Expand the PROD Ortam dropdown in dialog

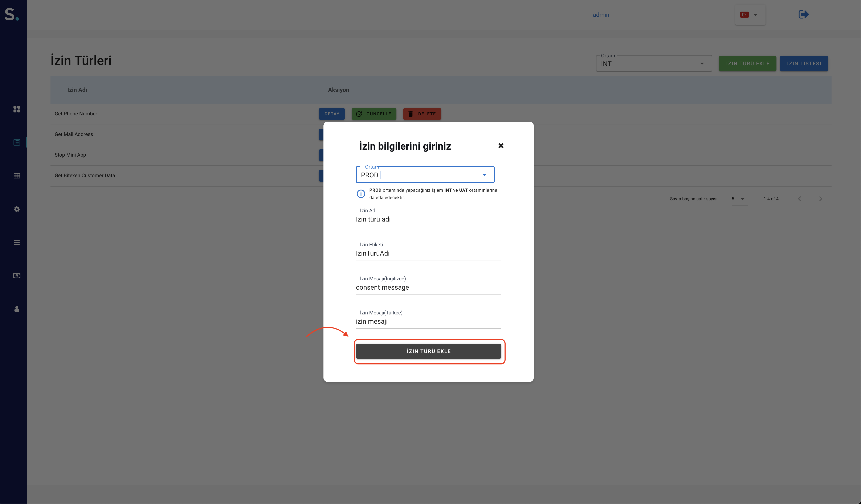click(x=484, y=175)
